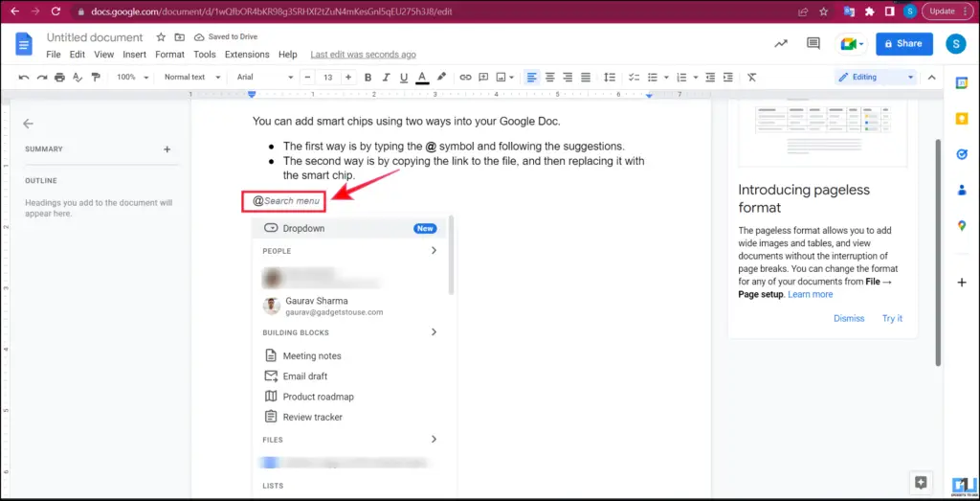The width and height of the screenshot is (980, 501).
Task: Close the outline panel with back arrow
Action: [28, 124]
